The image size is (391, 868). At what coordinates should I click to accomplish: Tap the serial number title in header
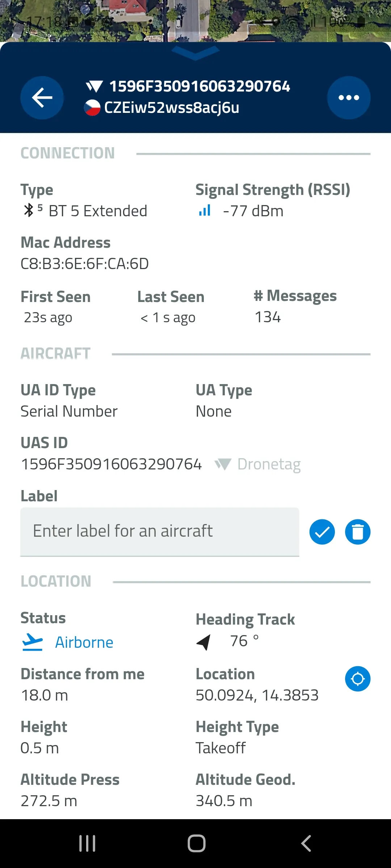coord(199,86)
